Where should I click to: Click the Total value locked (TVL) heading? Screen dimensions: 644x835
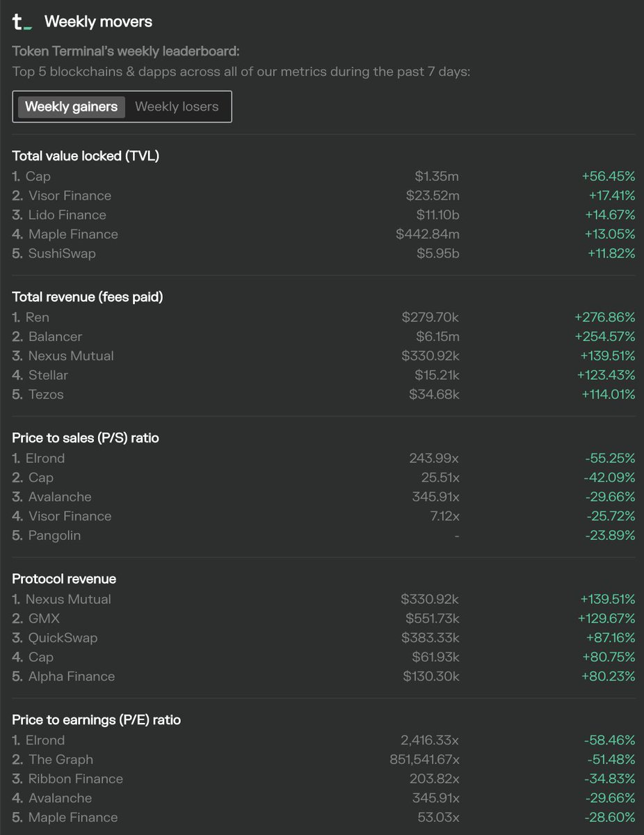(86, 156)
